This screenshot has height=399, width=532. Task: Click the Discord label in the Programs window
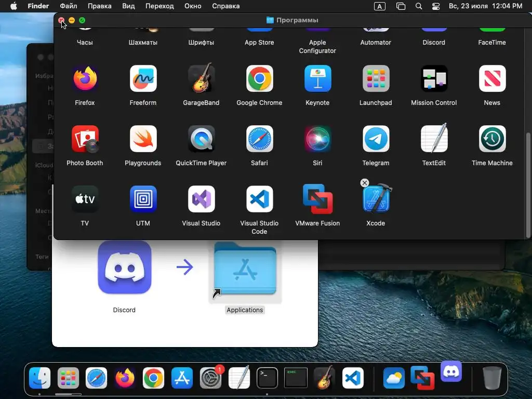[x=434, y=43]
